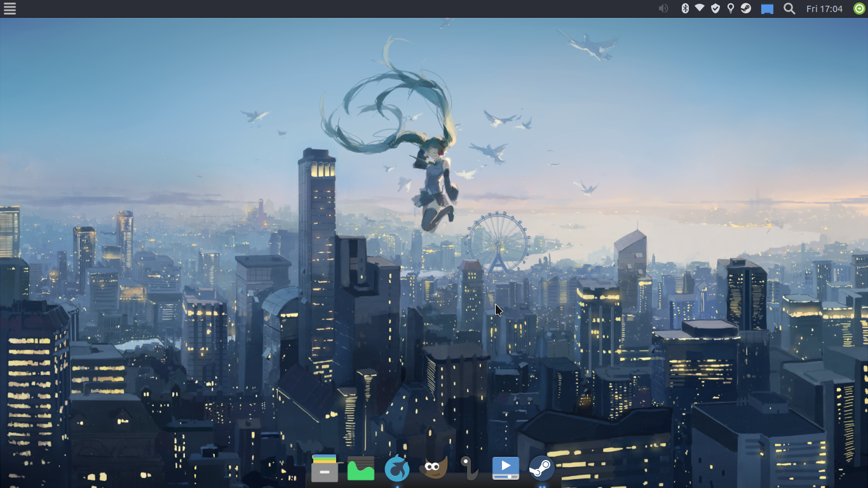Open the system monitor dock icon
Image resolution: width=868 pixels, height=488 pixels.
(x=361, y=469)
